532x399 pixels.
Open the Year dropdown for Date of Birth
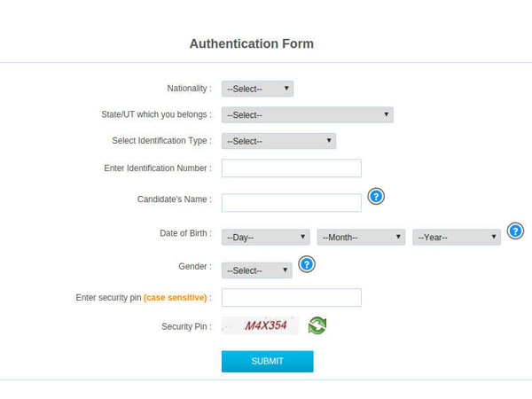coord(457,237)
